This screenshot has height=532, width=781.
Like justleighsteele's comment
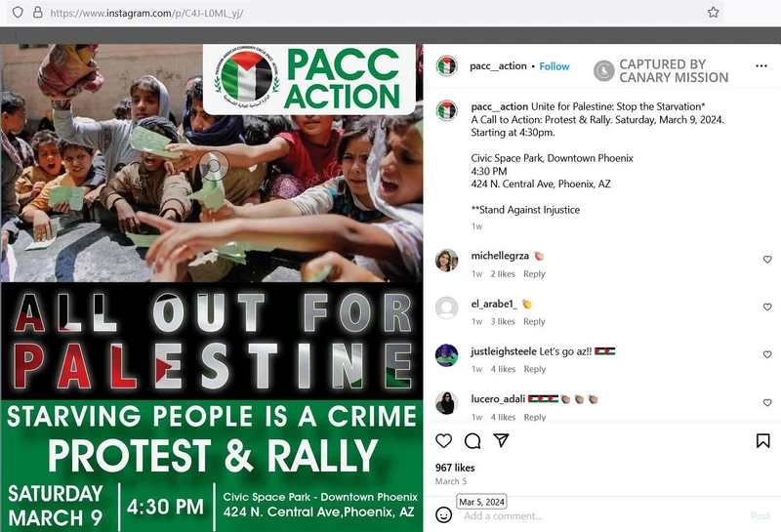[x=767, y=354]
